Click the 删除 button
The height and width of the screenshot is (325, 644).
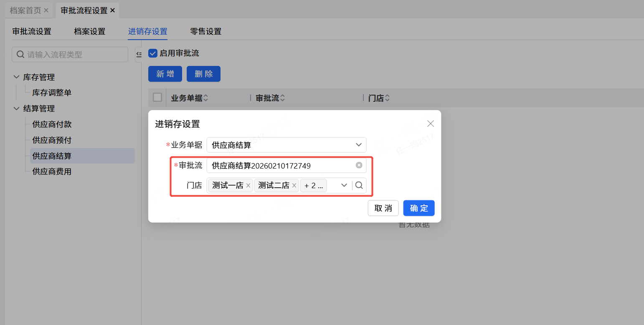coord(203,74)
